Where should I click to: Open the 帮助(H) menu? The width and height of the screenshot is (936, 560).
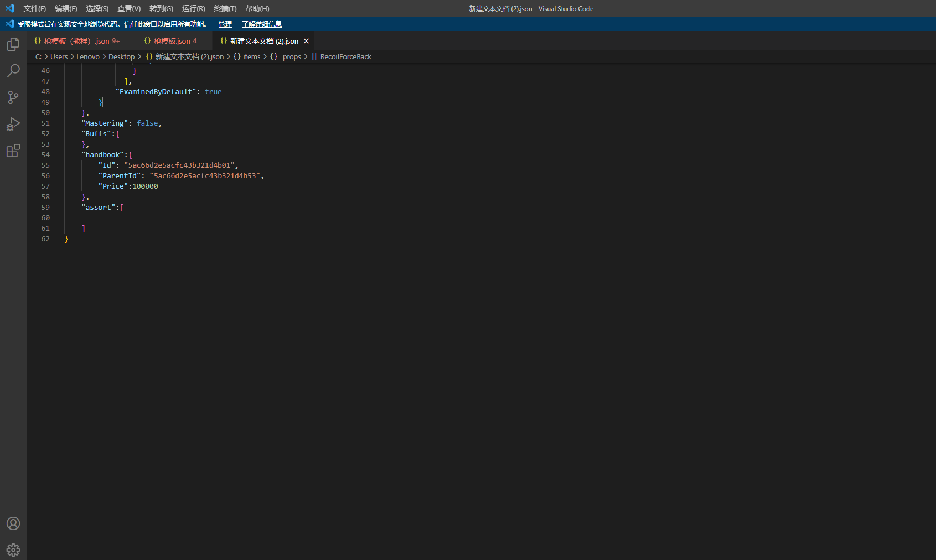point(257,8)
